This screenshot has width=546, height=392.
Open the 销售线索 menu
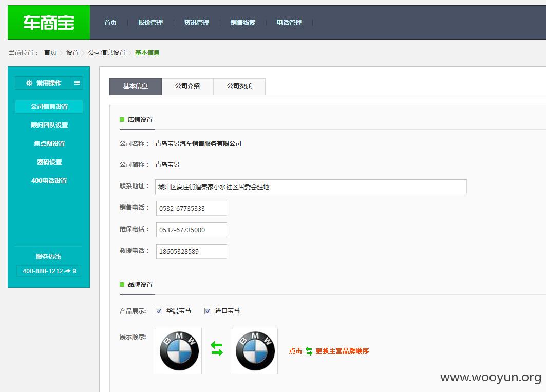click(243, 22)
